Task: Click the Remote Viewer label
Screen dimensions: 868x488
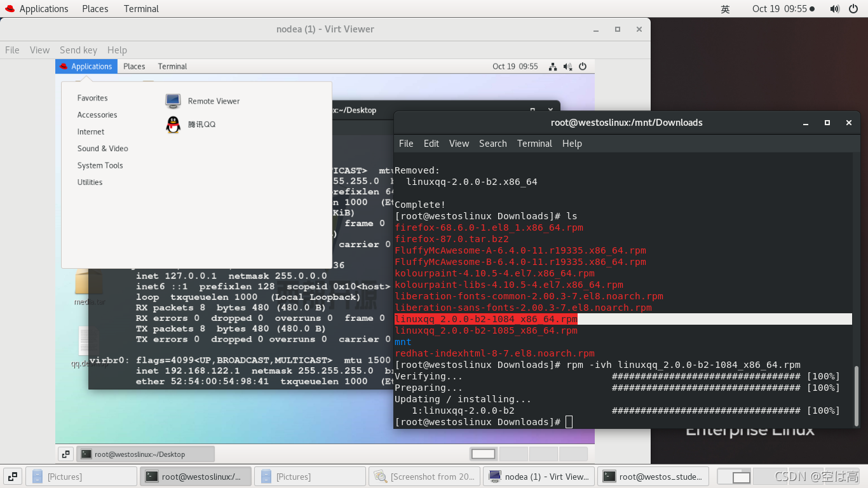Action: point(214,101)
